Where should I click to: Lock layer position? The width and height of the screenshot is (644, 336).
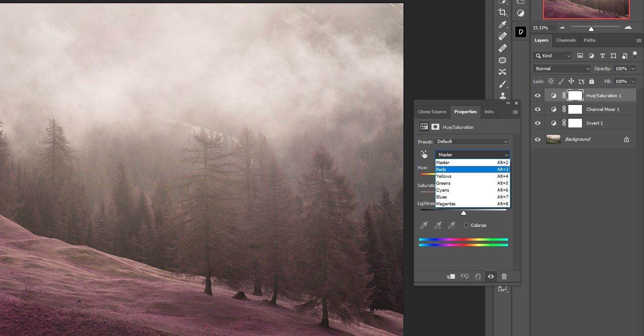pyautogui.click(x=571, y=81)
